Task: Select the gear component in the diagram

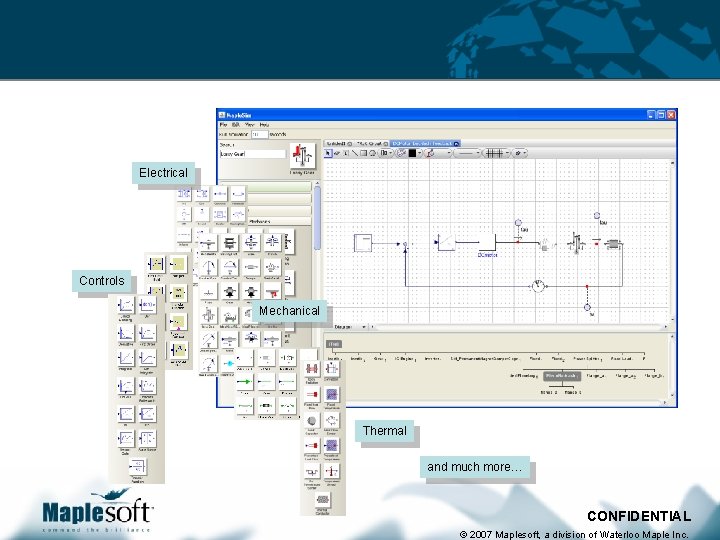Action: point(577,242)
